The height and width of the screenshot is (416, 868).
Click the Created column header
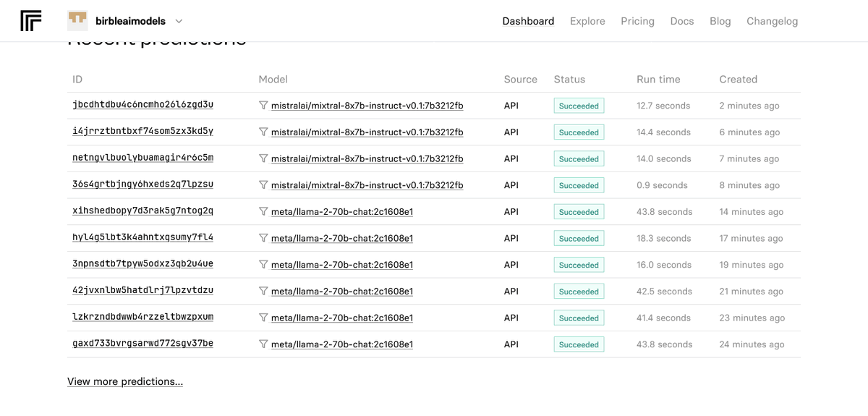pyautogui.click(x=739, y=80)
